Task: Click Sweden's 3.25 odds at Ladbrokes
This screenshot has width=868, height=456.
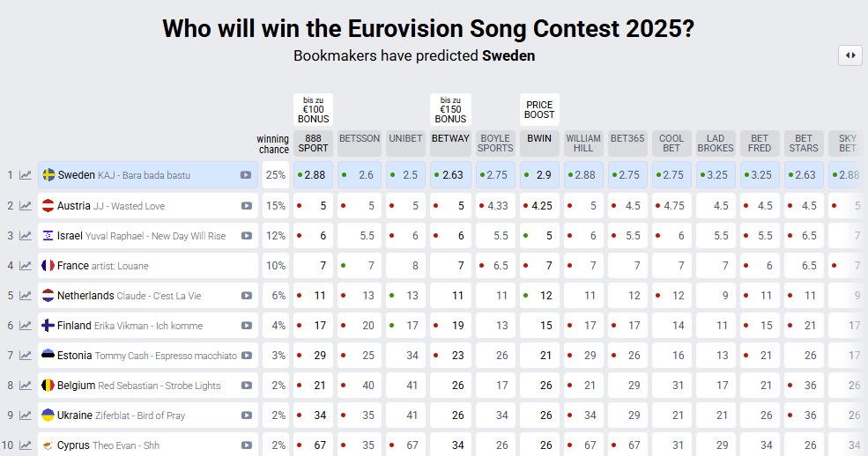Action: click(716, 175)
